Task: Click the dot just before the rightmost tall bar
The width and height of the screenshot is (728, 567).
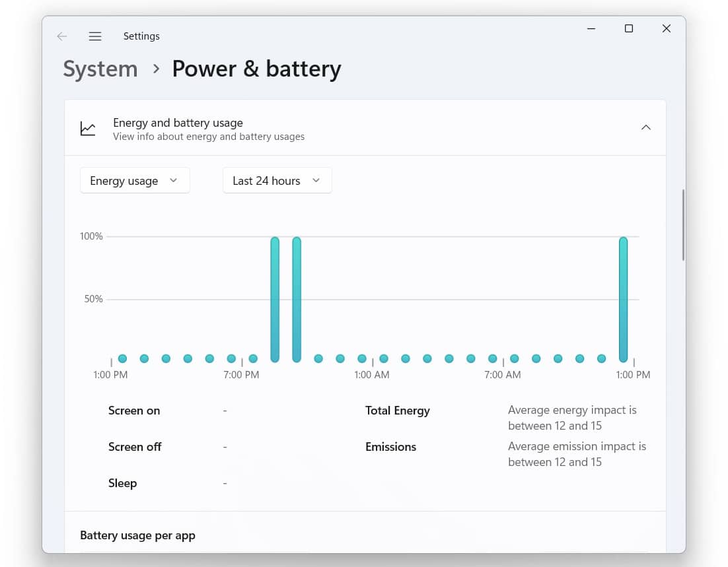Action: click(601, 358)
